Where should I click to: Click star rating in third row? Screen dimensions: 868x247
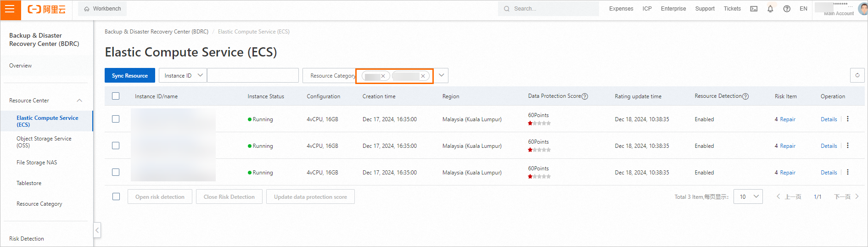coord(539,176)
